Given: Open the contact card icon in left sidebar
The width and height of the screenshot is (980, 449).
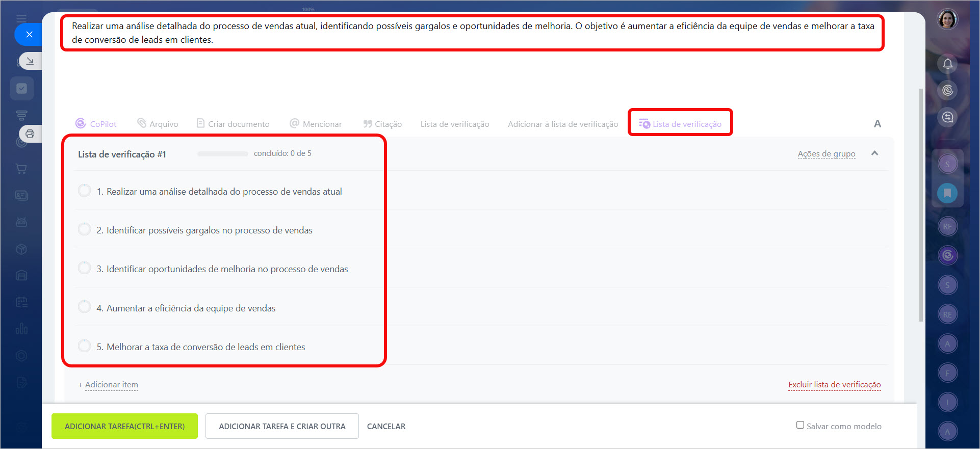Looking at the screenshot, I should click(x=21, y=195).
